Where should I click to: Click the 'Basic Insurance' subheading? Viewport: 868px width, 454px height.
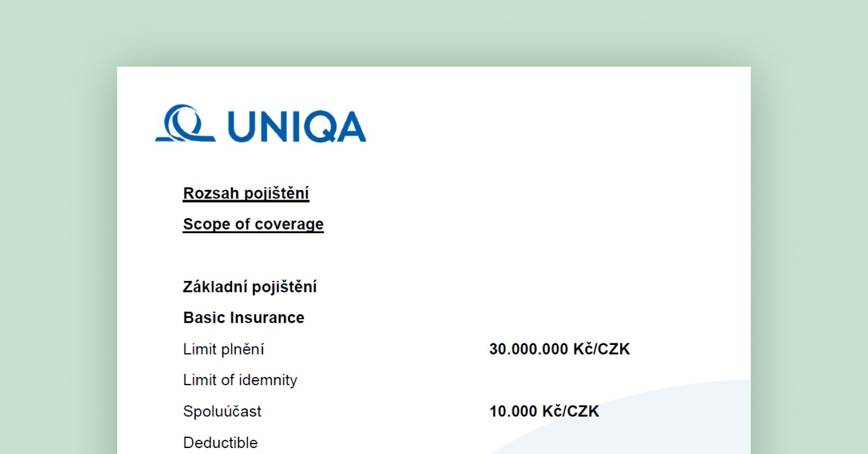coord(244,317)
